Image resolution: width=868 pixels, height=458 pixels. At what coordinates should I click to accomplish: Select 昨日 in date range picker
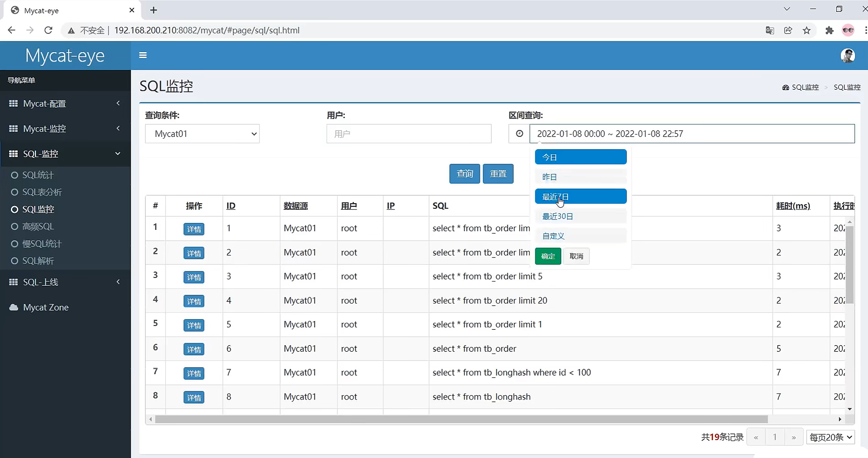(x=581, y=177)
